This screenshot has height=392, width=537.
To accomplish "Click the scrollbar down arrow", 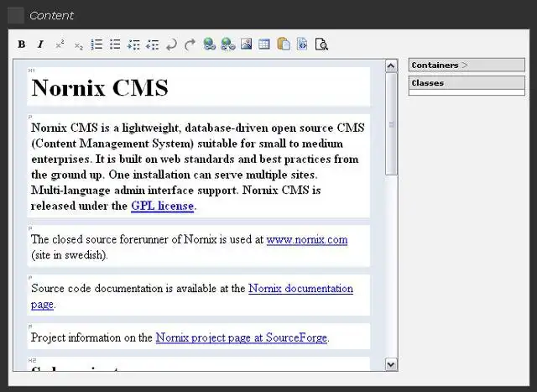I will pyautogui.click(x=391, y=364).
